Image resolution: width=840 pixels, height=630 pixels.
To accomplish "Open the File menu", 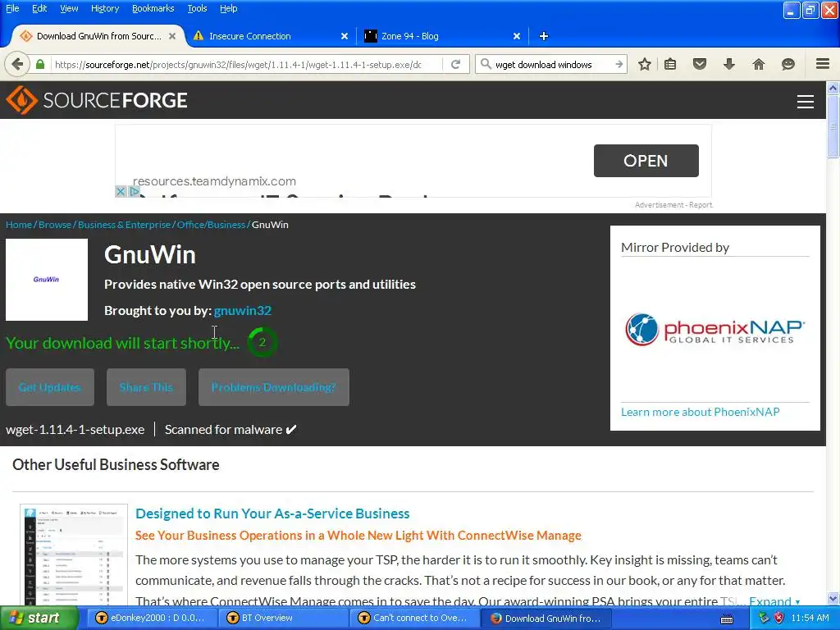I will click(12, 8).
